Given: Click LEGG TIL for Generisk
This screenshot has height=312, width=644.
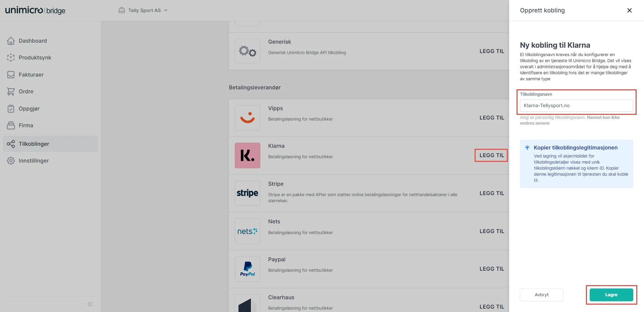Looking at the screenshot, I should pos(492,51).
